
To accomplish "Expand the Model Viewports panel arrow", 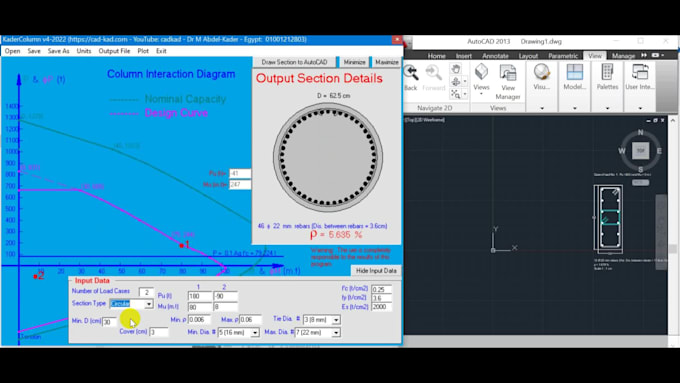I will tap(575, 108).
